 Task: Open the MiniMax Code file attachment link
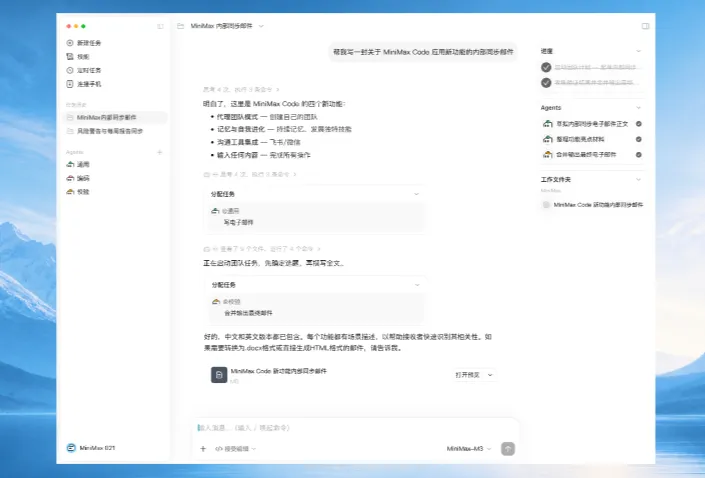[x=278, y=371]
